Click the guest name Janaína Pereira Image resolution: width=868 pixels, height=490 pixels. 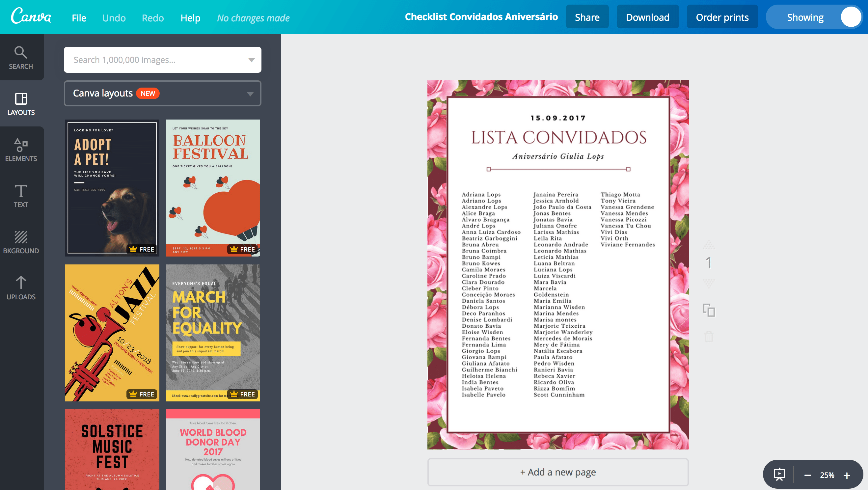[x=556, y=194]
